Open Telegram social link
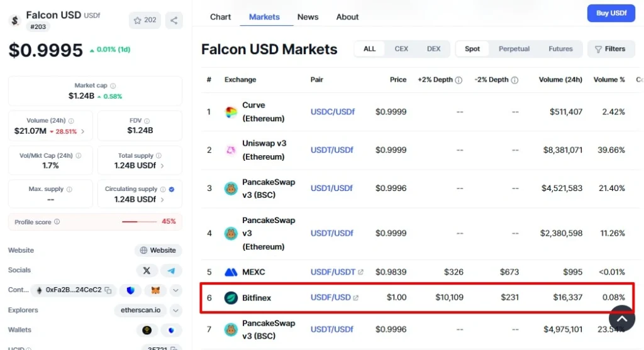Screen dimensions: 644x350 pyautogui.click(x=171, y=271)
